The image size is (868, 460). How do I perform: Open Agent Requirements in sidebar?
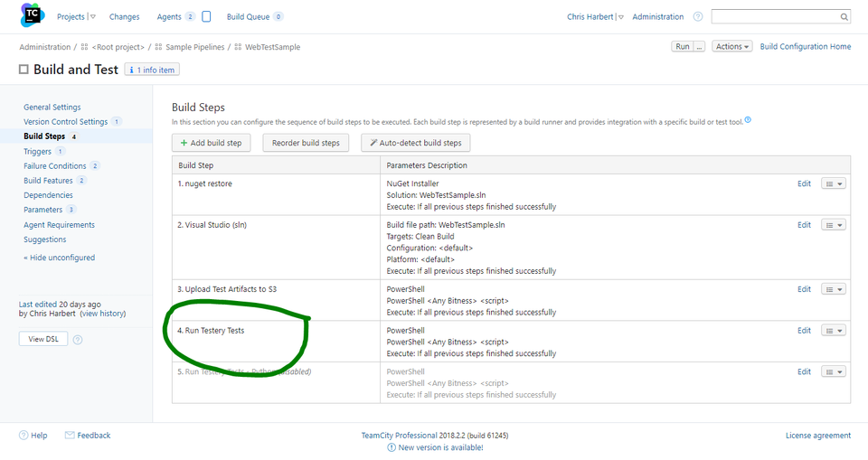point(60,225)
